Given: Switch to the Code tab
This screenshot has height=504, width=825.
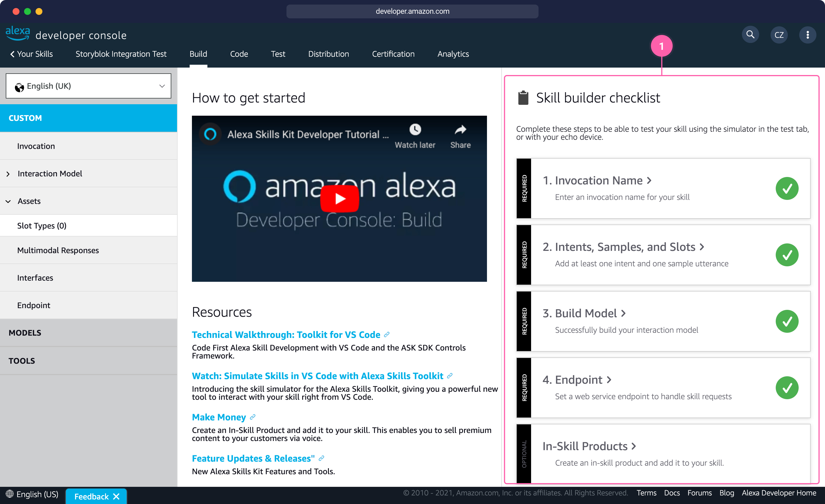Looking at the screenshot, I should pos(239,54).
